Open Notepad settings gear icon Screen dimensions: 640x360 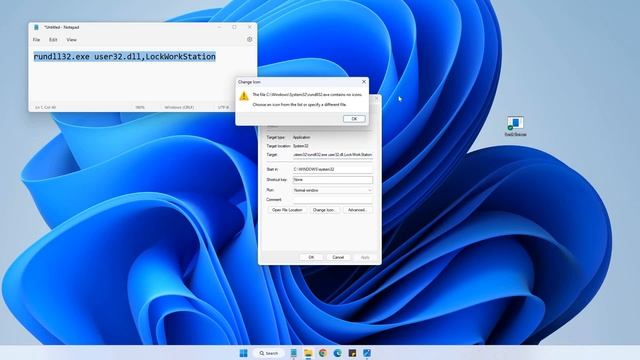point(249,40)
